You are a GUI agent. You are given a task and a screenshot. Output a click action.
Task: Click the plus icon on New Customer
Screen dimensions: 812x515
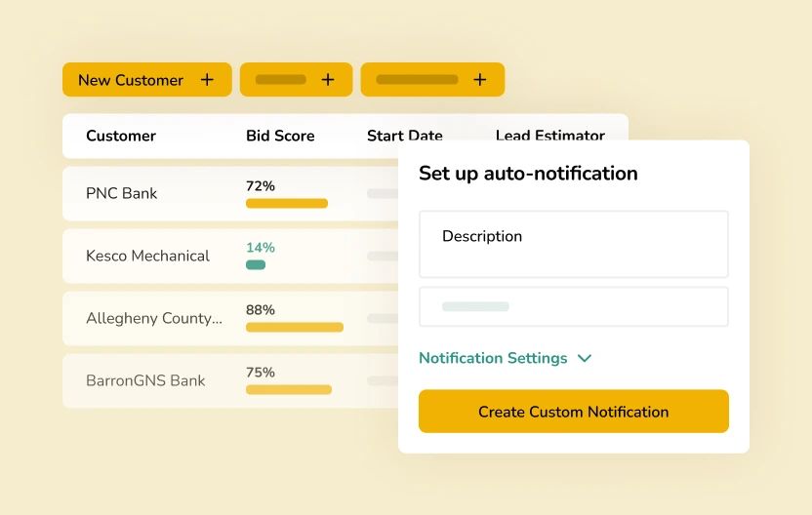pos(207,80)
